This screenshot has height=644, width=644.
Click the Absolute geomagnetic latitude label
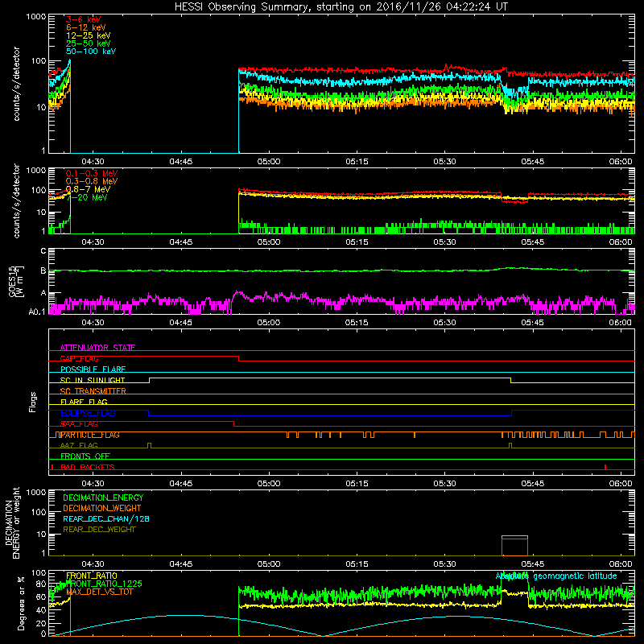(556, 576)
